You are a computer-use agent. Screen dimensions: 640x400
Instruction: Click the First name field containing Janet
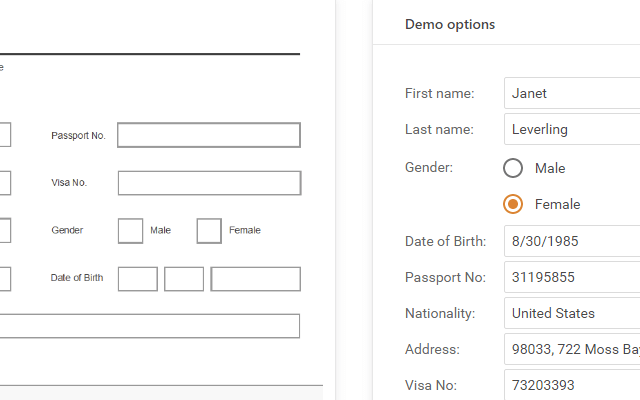coord(572,93)
